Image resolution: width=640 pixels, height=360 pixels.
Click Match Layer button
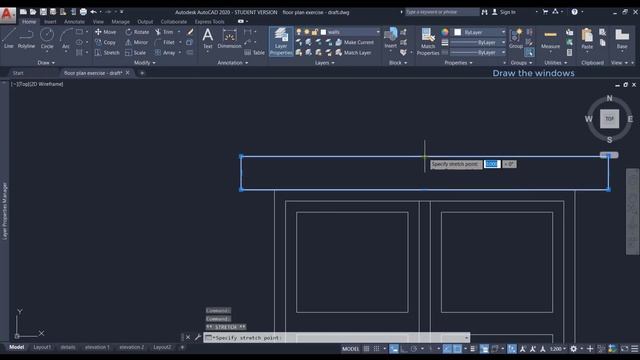click(353, 53)
